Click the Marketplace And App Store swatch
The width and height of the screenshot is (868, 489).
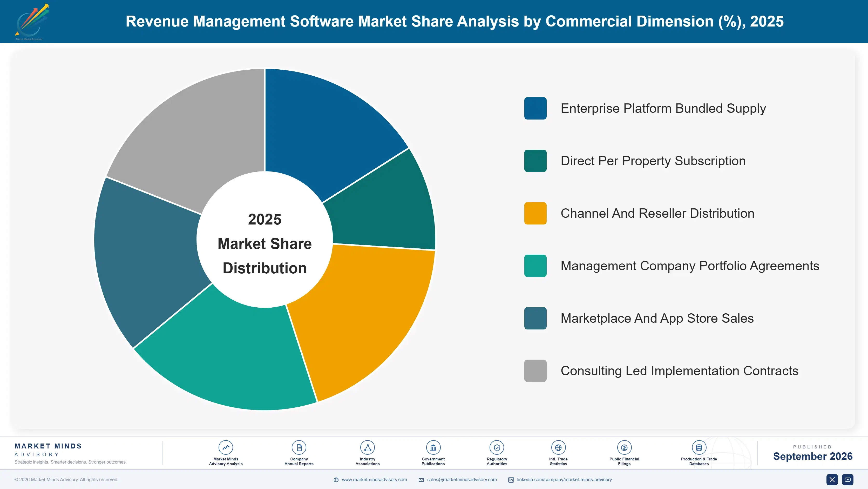point(535,318)
